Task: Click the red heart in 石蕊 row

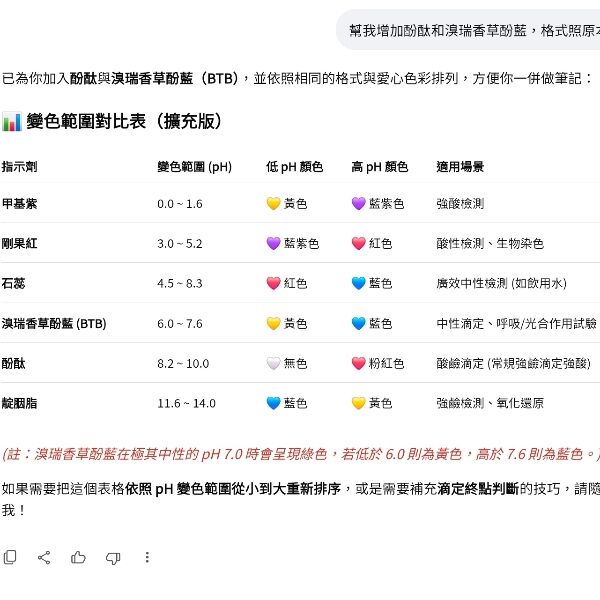Action: (x=273, y=283)
